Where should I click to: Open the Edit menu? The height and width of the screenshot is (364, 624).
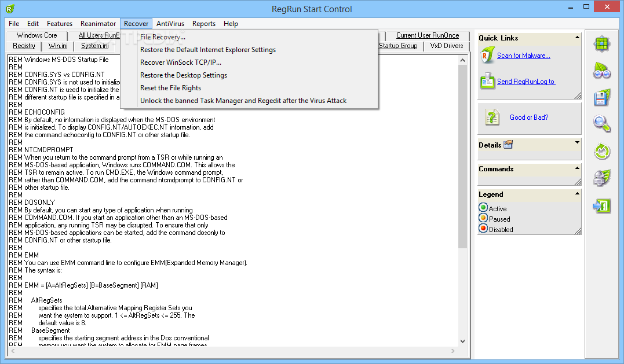point(33,24)
